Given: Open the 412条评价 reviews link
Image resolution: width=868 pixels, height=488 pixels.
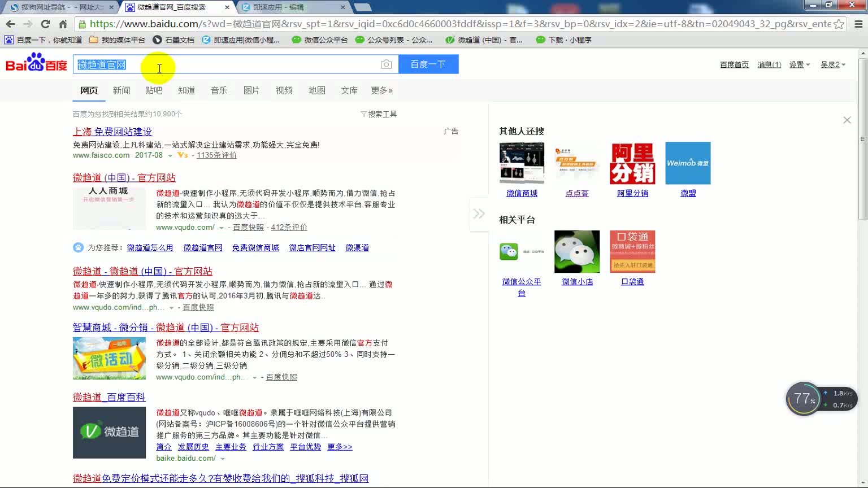Looking at the screenshot, I should tap(289, 228).
